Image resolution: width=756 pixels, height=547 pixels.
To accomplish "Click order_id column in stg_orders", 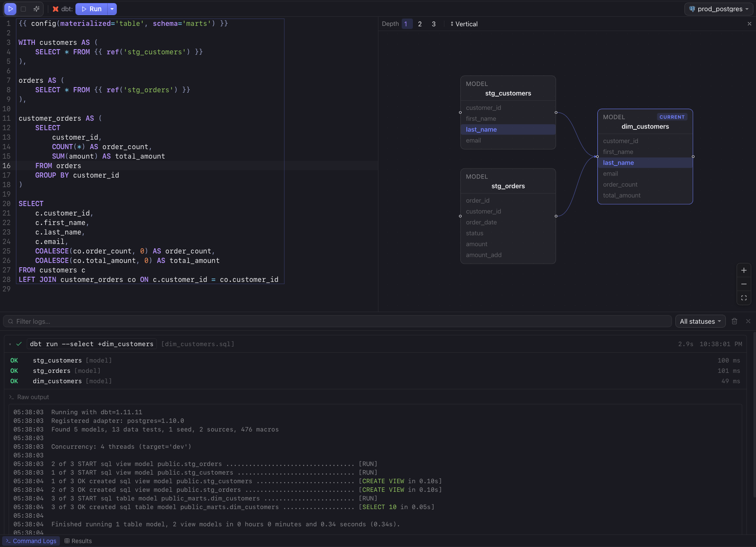I will pos(508,200).
